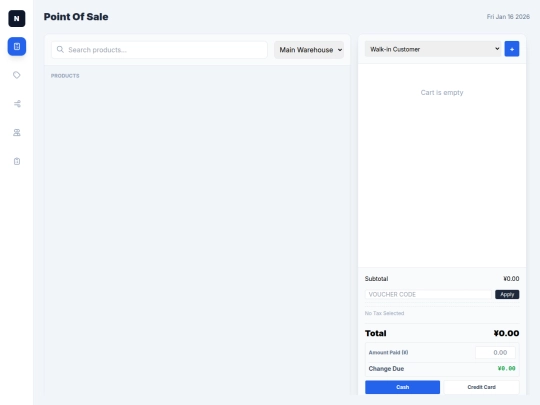Open the Point of Sale sidebar icon
Image resolution: width=540 pixels, height=405 pixels.
click(17, 46)
